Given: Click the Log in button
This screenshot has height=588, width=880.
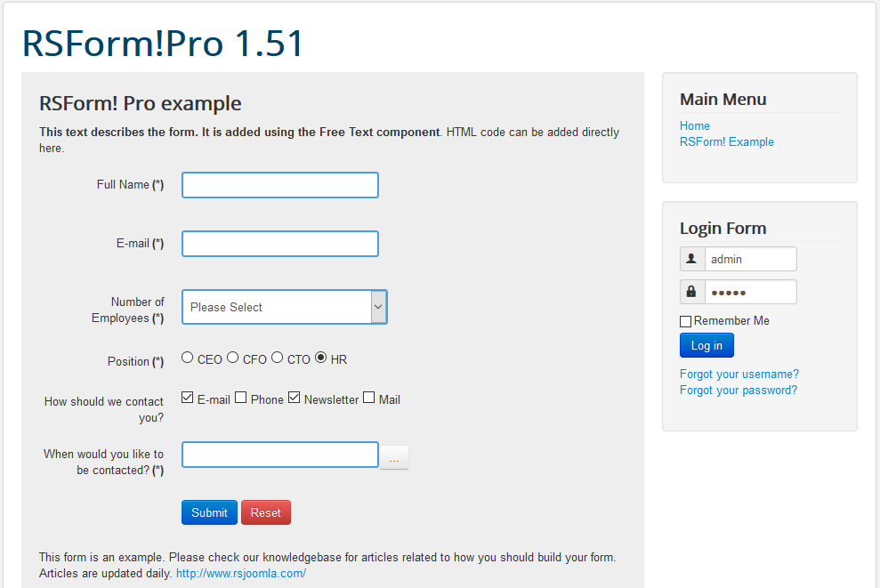Looking at the screenshot, I should coord(706,345).
